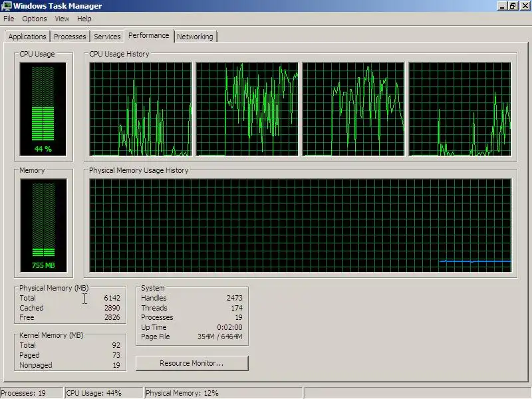Image resolution: width=532 pixels, height=399 pixels.
Task: Click the 755 MB memory readout
Action: pyautogui.click(x=43, y=265)
